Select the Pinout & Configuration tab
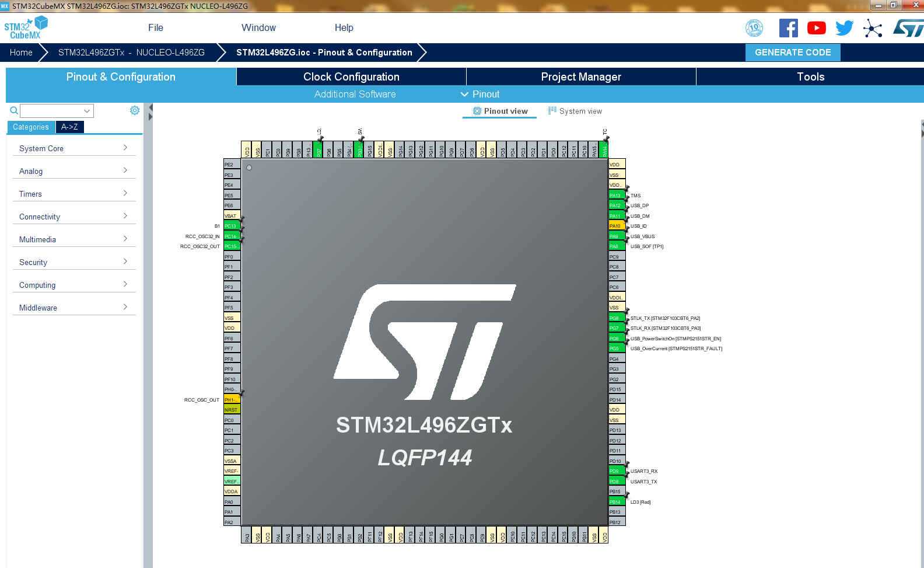The width and height of the screenshot is (924, 568). pos(121,76)
